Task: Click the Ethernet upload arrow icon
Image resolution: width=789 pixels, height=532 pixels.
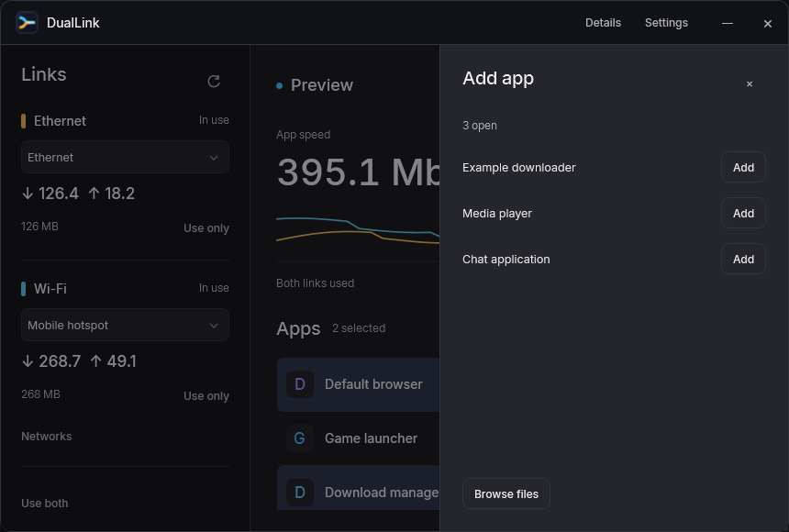Action: point(94,194)
